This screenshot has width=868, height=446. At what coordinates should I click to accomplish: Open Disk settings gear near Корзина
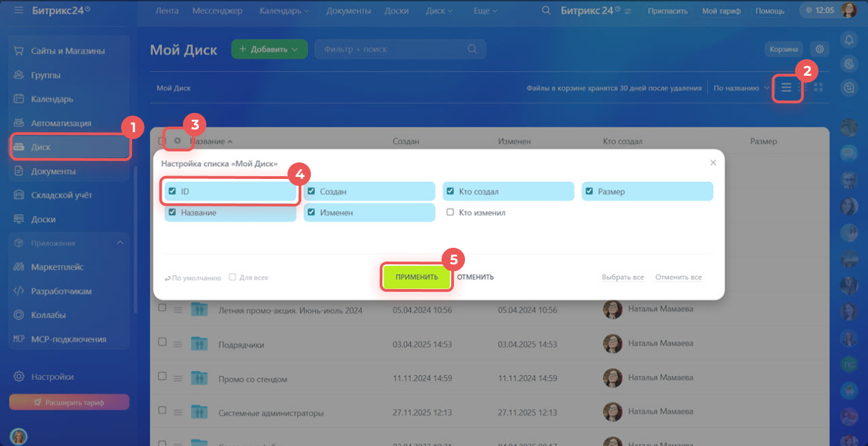click(x=819, y=49)
